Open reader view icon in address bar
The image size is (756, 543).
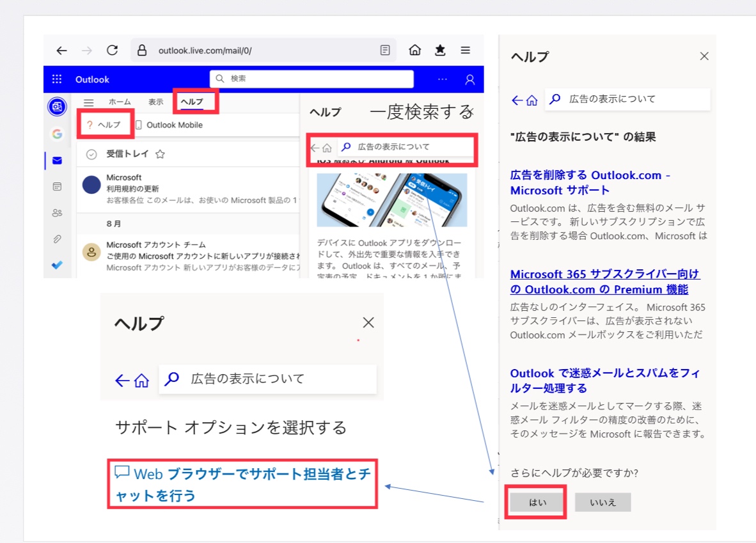tap(385, 50)
